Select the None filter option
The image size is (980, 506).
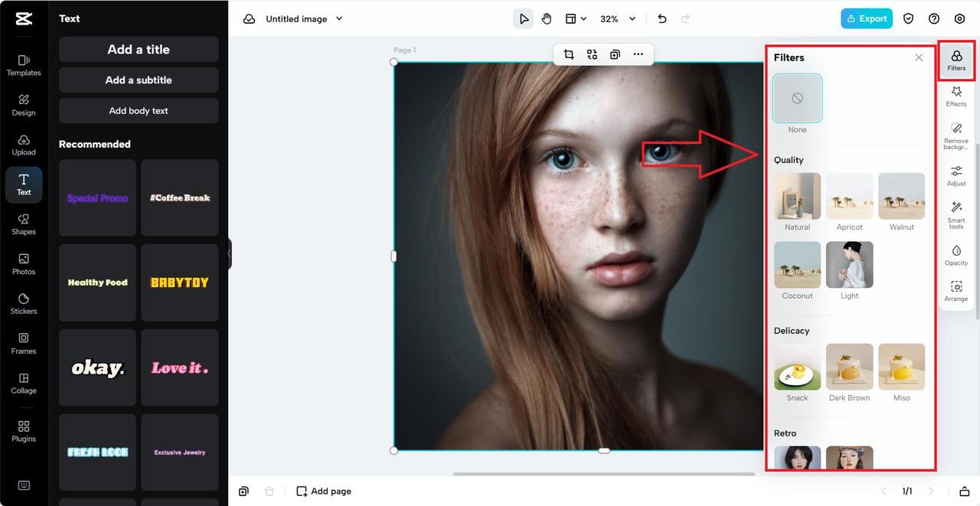click(x=797, y=98)
